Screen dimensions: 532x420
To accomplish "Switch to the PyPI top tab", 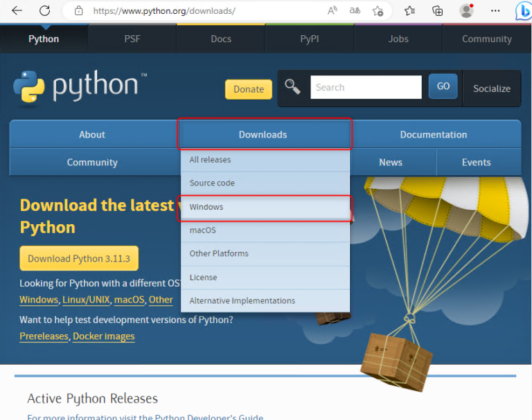I will pyautogui.click(x=310, y=39).
